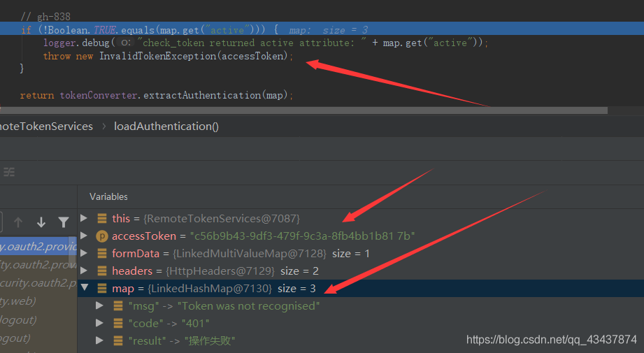
Task: Collapse the expanded map variable
Action: click(85, 288)
